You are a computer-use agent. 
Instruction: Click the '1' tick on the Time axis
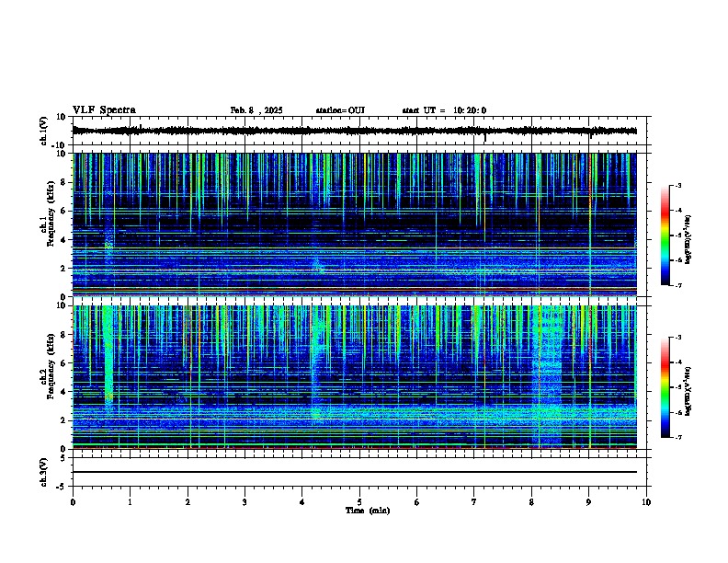(x=130, y=501)
